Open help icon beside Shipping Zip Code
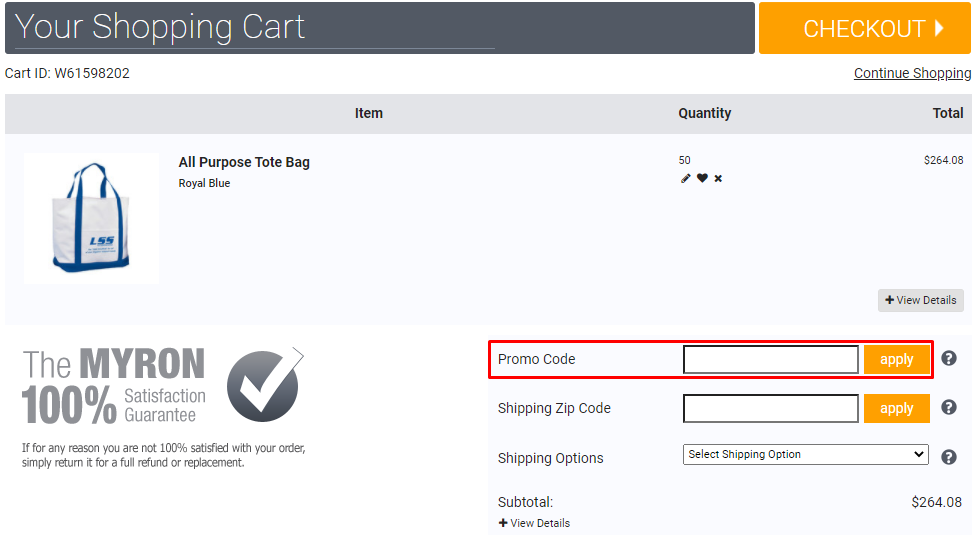 point(949,407)
